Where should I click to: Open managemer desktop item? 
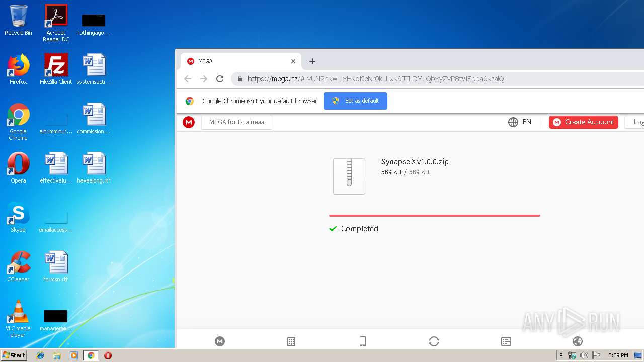click(x=56, y=320)
